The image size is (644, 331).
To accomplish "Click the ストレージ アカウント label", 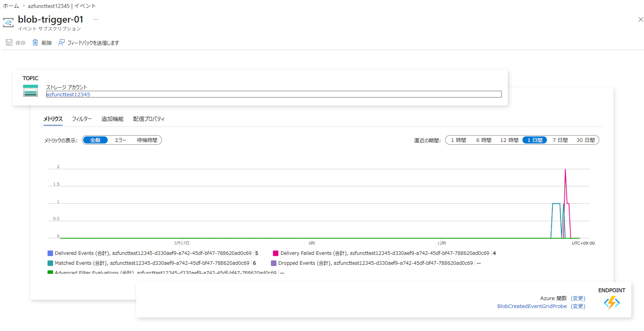I will point(67,87).
